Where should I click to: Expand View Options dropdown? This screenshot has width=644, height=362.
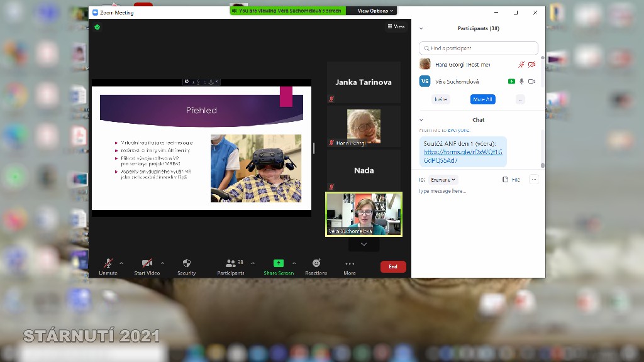(x=375, y=11)
